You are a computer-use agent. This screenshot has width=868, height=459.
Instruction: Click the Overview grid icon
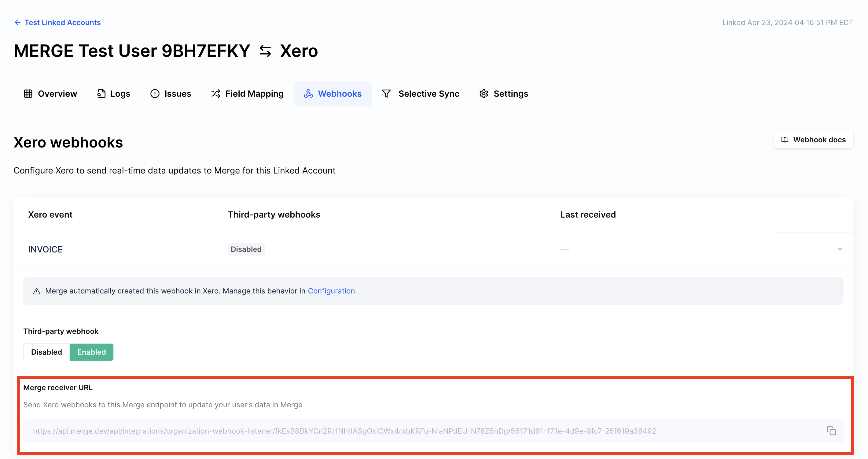[28, 94]
